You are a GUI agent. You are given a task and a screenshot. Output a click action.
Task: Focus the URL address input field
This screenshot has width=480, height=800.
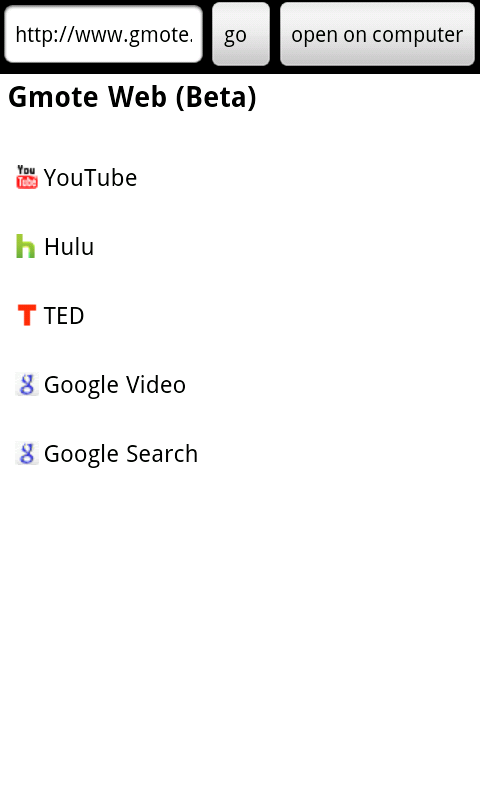coord(104,34)
